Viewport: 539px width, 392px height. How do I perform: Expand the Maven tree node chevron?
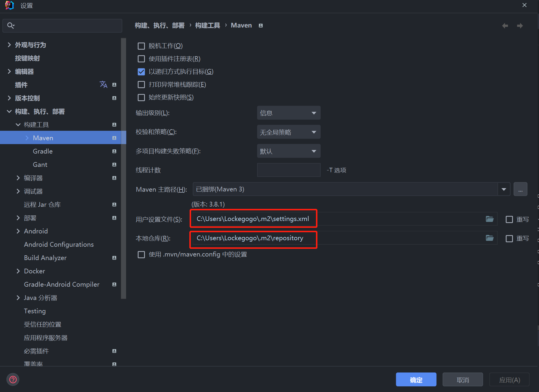coord(27,138)
